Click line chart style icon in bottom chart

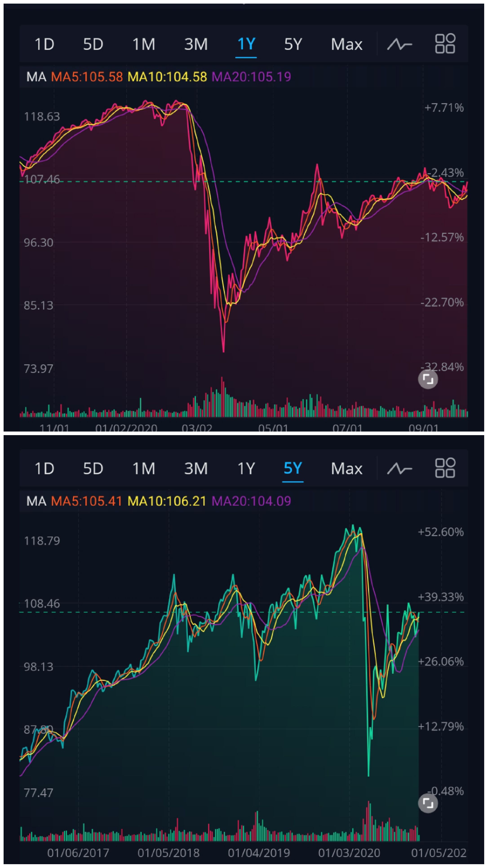click(x=399, y=468)
